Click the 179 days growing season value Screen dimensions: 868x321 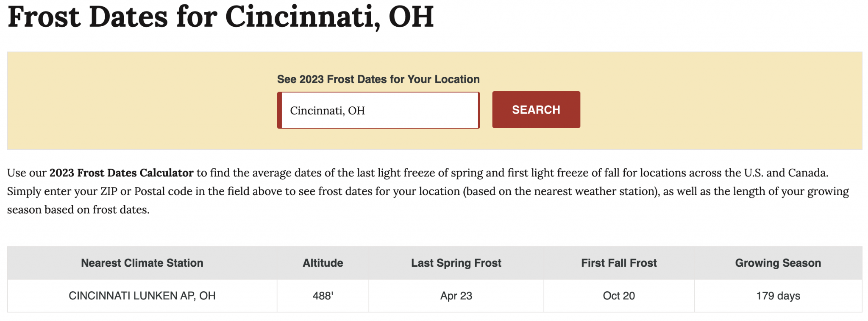tap(778, 296)
